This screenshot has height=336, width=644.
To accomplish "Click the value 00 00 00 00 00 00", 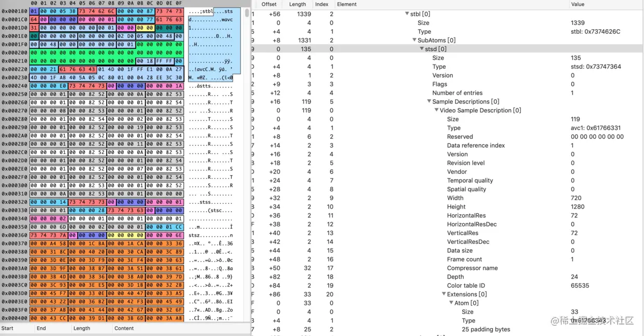I will coord(597,137).
